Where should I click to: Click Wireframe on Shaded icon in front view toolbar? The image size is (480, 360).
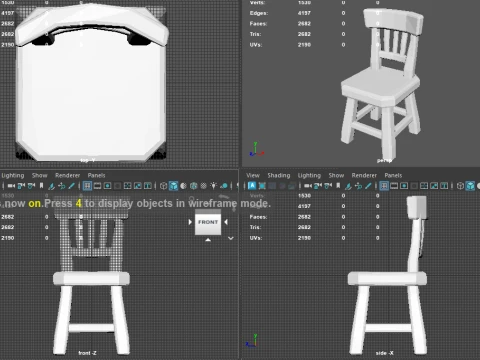(x=193, y=186)
